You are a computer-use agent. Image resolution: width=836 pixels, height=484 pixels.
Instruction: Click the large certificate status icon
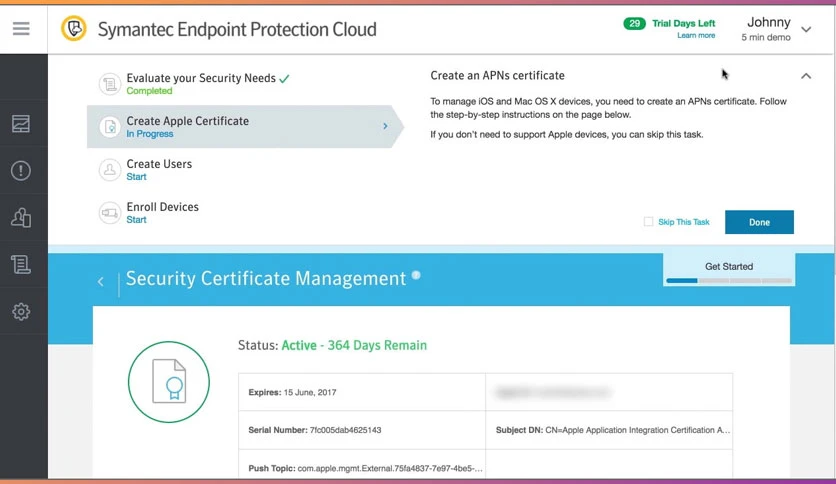click(169, 382)
